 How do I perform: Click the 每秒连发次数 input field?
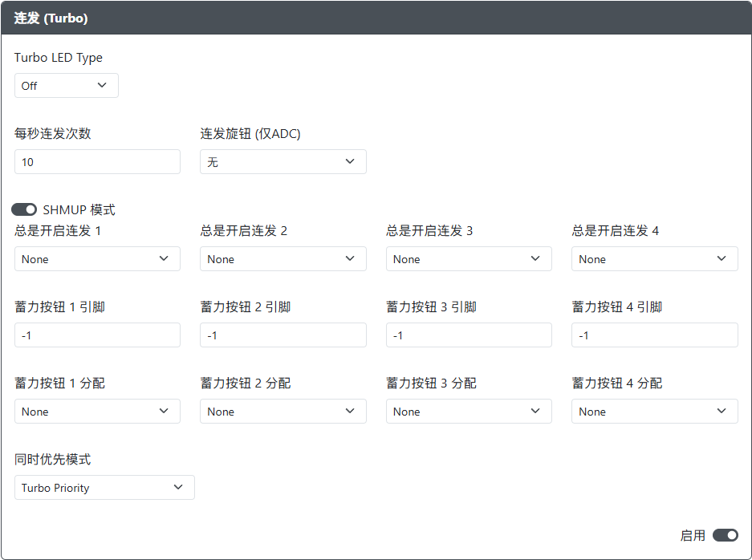click(x=97, y=162)
